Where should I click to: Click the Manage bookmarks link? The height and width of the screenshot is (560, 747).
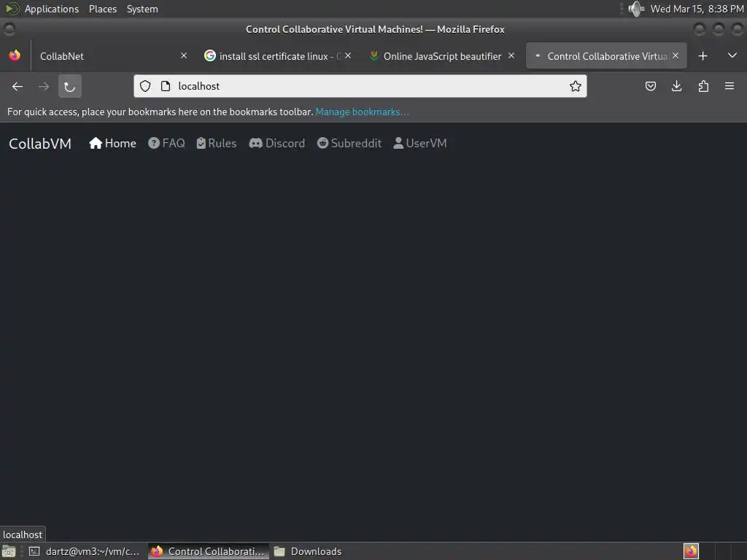click(x=362, y=112)
